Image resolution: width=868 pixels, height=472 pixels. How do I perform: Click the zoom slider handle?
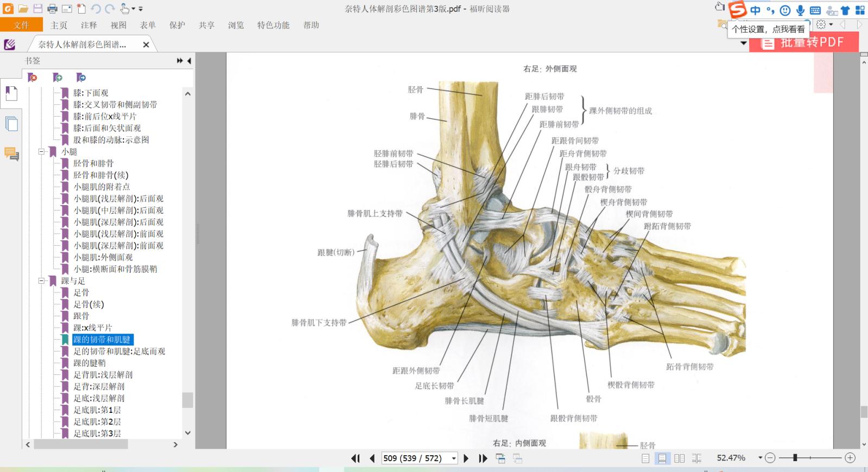pyautogui.click(x=795, y=458)
